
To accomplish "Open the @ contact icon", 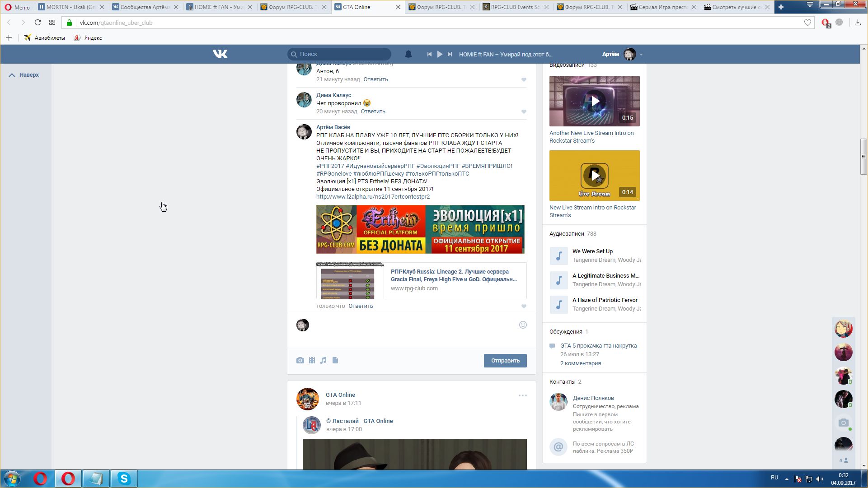I will [558, 447].
